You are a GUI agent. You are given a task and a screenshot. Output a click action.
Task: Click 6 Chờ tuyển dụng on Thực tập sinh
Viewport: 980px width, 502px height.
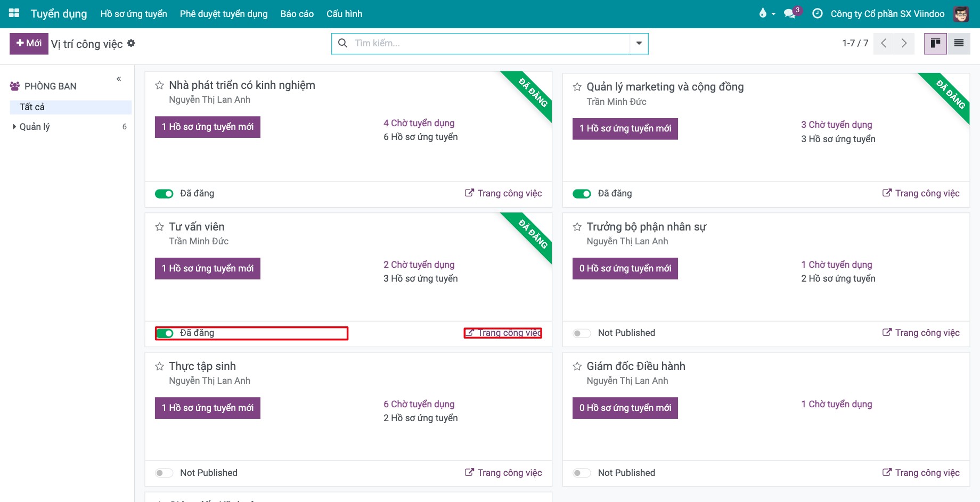pyautogui.click(x=419, y=404)
